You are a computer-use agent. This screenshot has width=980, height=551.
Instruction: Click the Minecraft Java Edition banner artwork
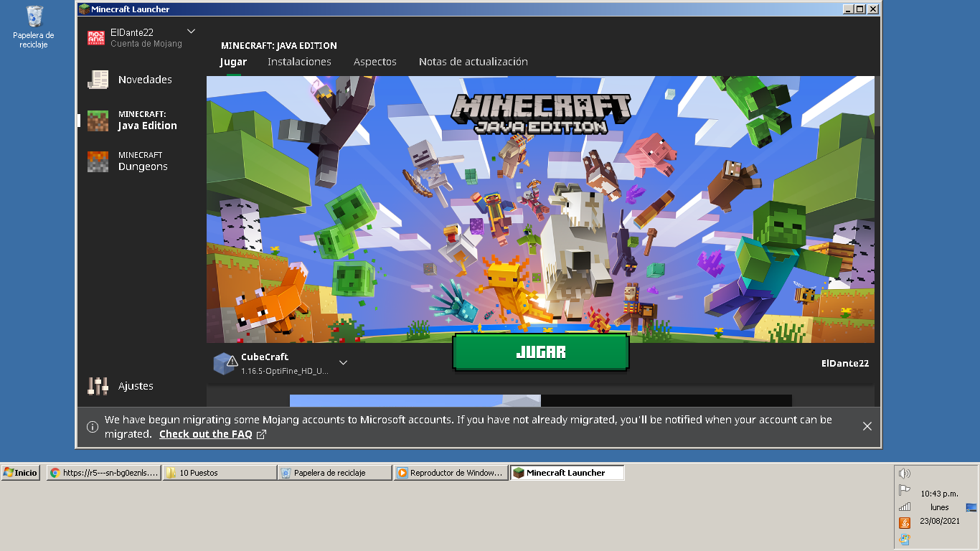(x=540, y=209)
